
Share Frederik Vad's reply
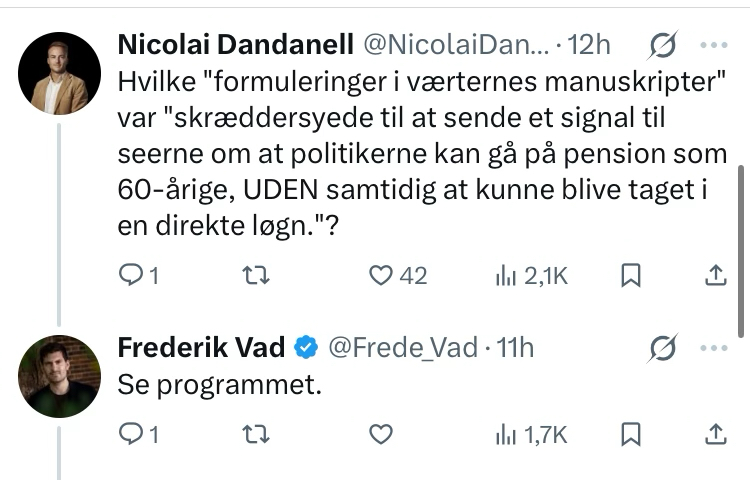coord(716,434)
